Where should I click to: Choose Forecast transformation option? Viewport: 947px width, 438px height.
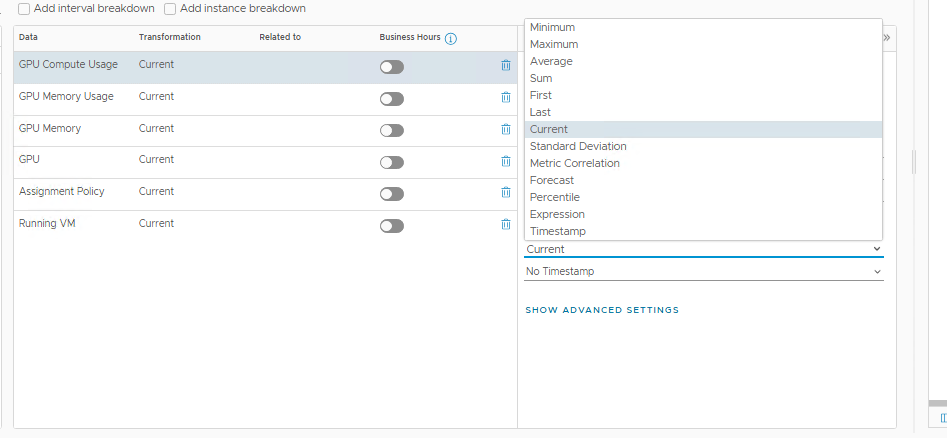point(552,180)
